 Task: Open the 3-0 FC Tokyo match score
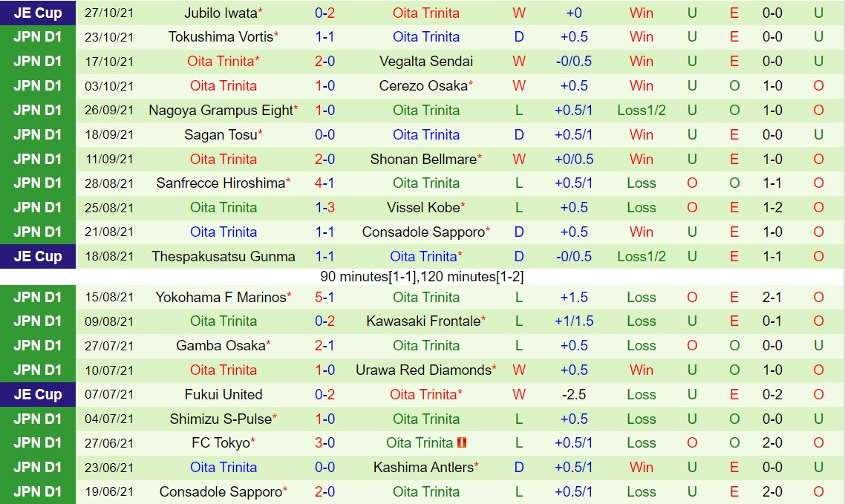click(x=324, y=443)
